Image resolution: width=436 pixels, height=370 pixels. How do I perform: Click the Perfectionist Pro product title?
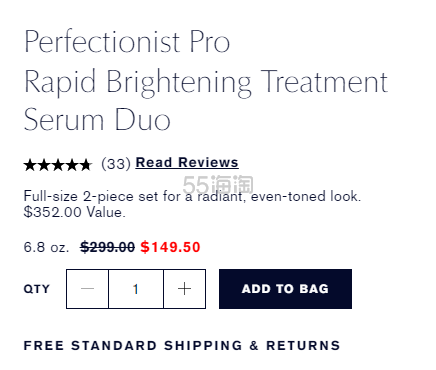click(x=127, y=42)
